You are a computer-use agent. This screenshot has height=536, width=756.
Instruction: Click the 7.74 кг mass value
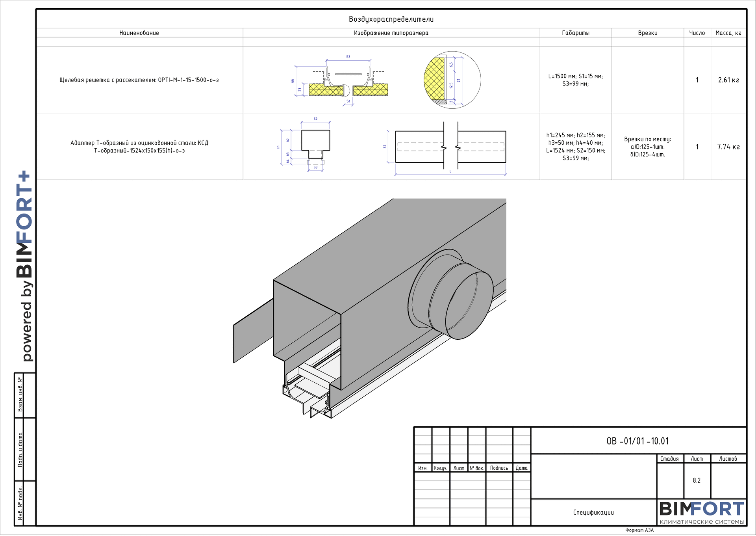(728, 147)
